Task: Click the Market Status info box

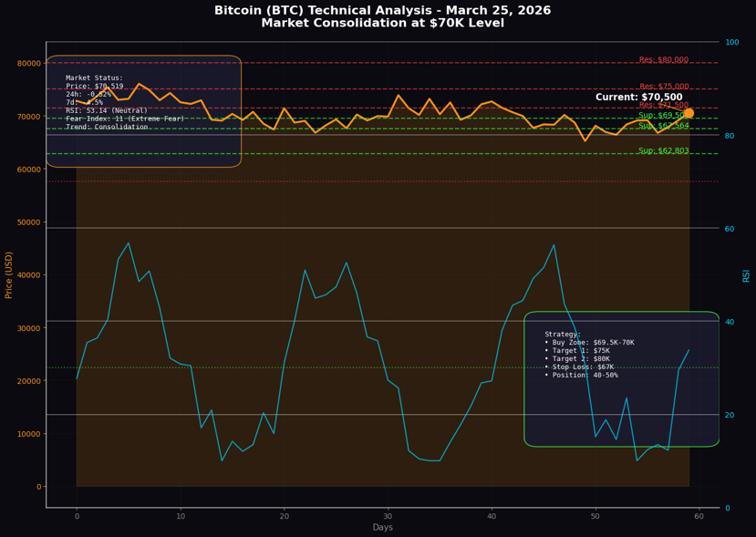Action: pyautogui.click(x=144, y=111)
